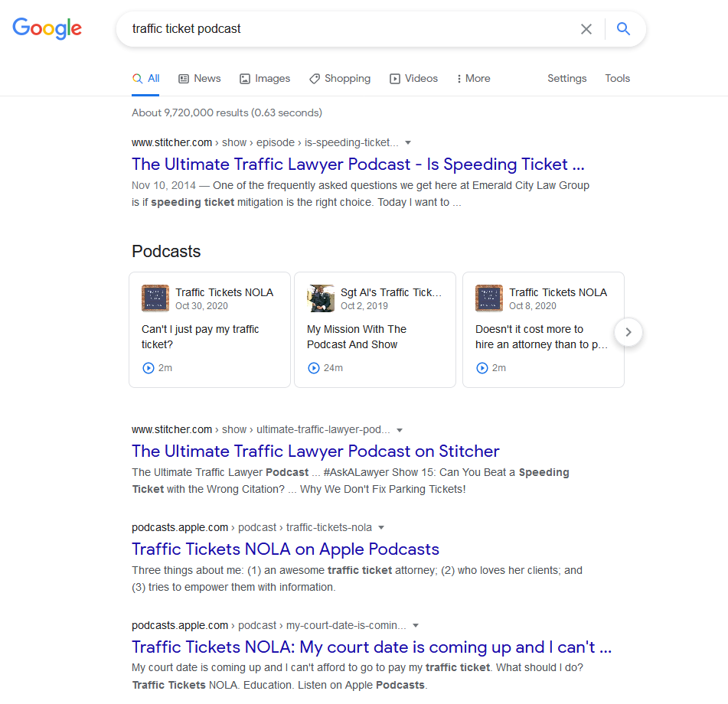Click Sgt Al's Traffic Tick podcast thumbnail

321,298
